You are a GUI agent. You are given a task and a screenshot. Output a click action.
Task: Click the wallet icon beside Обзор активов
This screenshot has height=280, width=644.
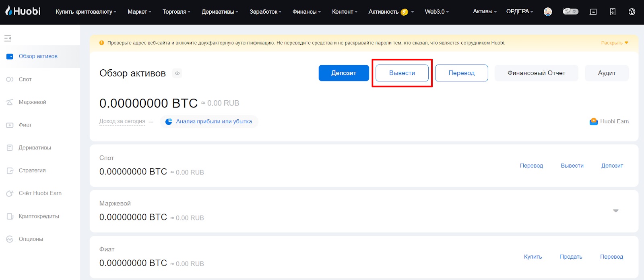pyautogui.click(x=10, y=56)
